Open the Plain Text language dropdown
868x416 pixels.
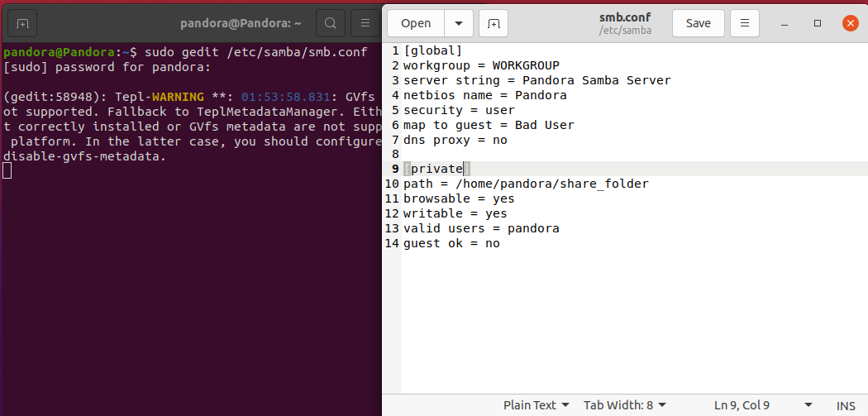[x=537, y=405]
